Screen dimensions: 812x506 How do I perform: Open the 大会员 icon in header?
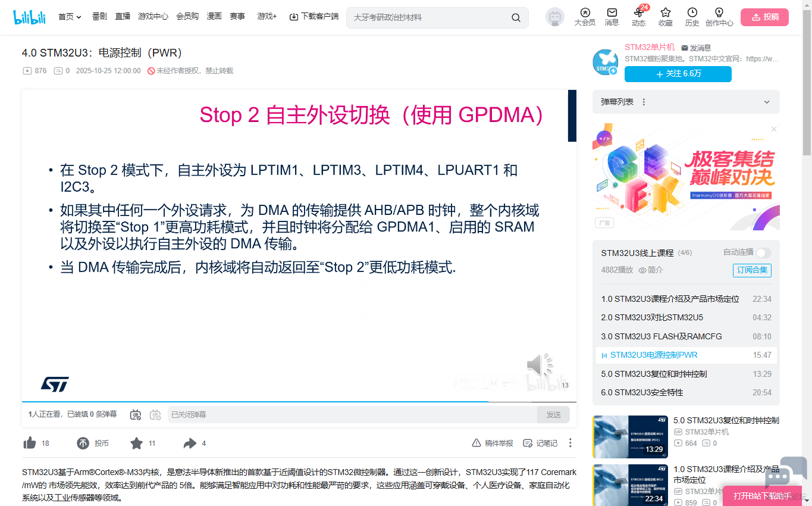[585, 13]
